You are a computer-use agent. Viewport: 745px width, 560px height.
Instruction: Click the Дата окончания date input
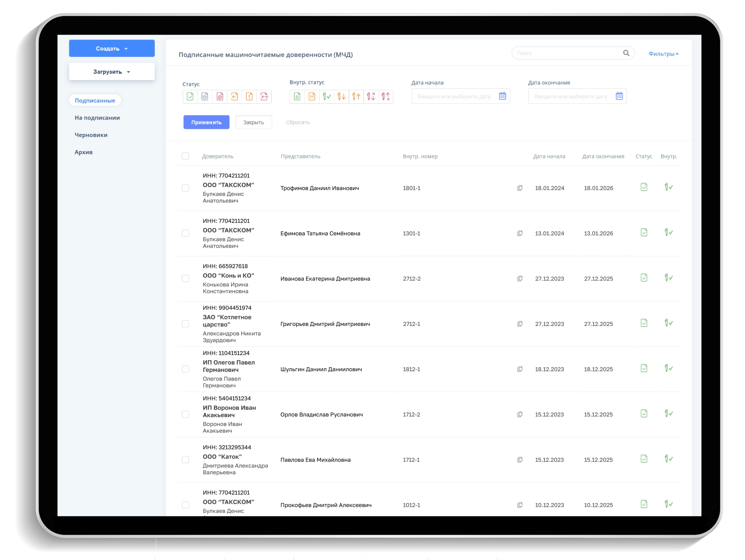point(578,96)
